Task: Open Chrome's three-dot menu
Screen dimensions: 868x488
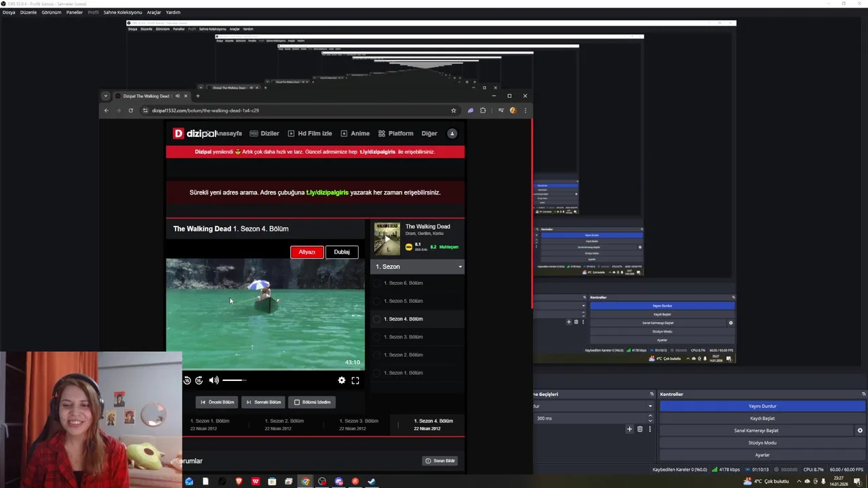Action: 525,110
